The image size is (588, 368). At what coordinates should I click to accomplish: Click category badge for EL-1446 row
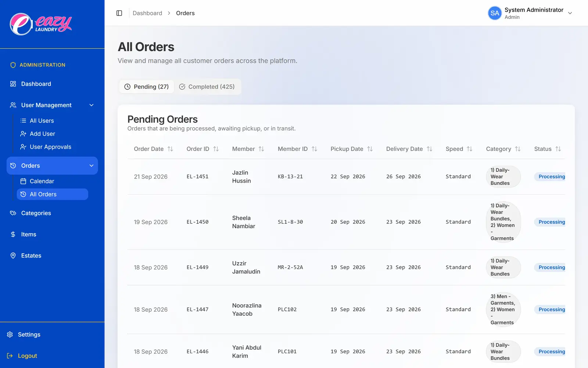tap(503, 352)
